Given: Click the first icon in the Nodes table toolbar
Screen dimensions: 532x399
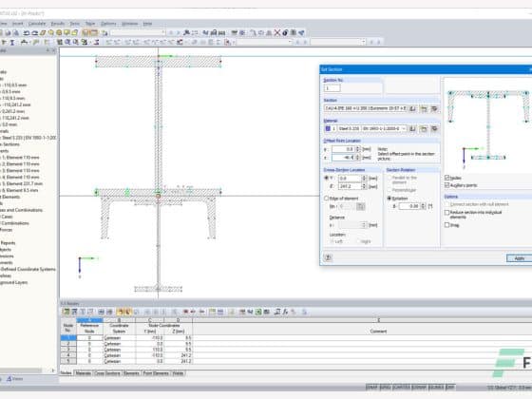Looking at the screenshot, I should pos(66,312).
